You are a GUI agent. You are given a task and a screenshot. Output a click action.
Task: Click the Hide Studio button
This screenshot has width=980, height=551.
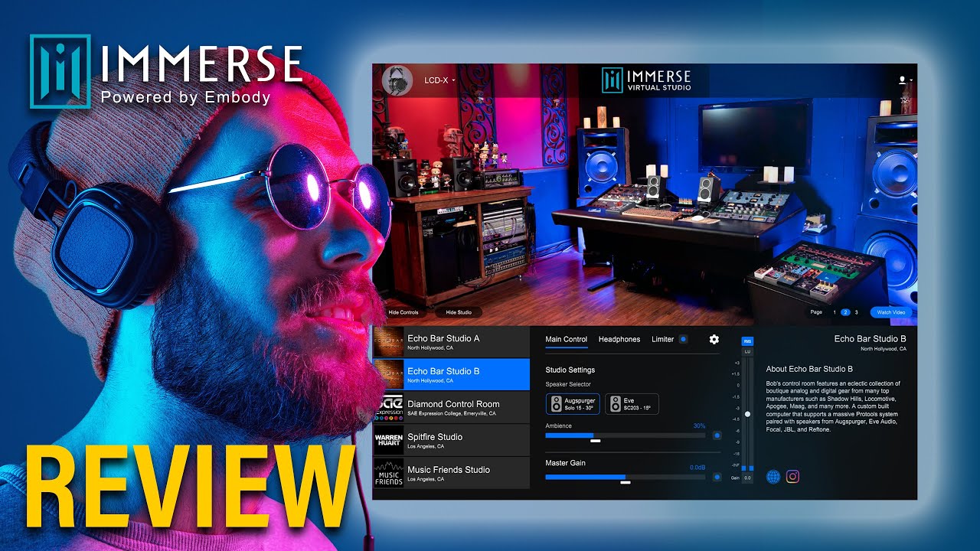459,312
